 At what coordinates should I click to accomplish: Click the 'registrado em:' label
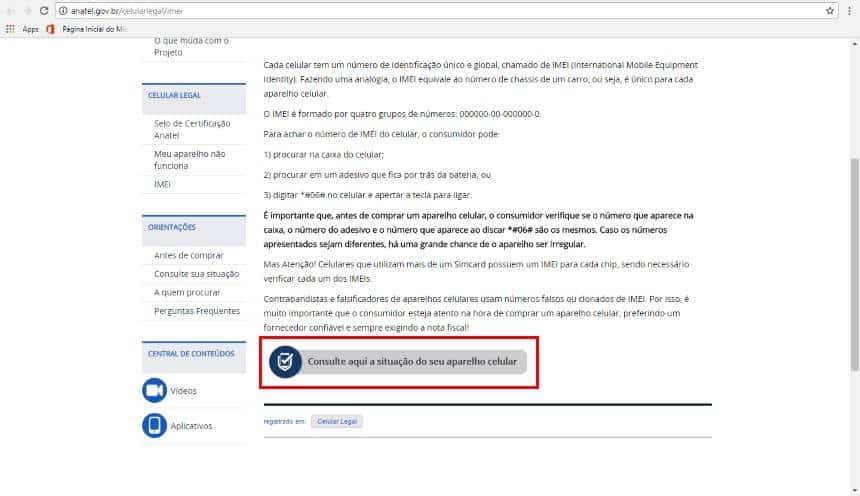click(284, 421)
